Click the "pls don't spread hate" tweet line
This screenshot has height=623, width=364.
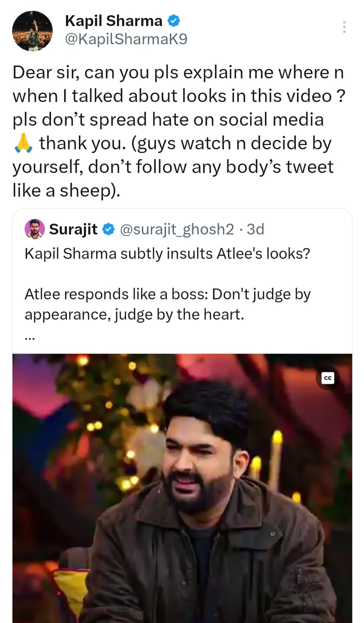tap(168, 120)
